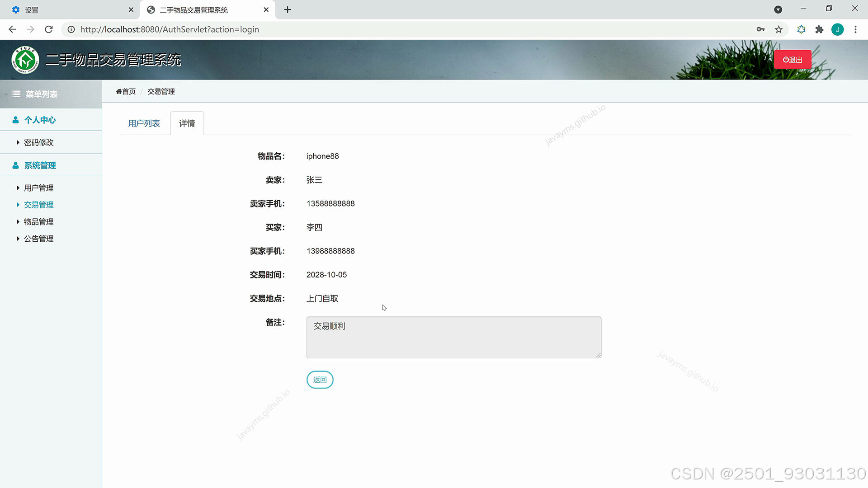The width and height of the screenshot is (868, 488).
Task: Click the 返回 button
Action: point(320,380)
